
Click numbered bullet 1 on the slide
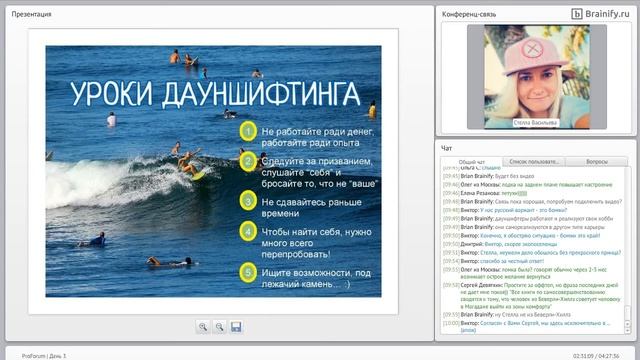click(248, 131)
